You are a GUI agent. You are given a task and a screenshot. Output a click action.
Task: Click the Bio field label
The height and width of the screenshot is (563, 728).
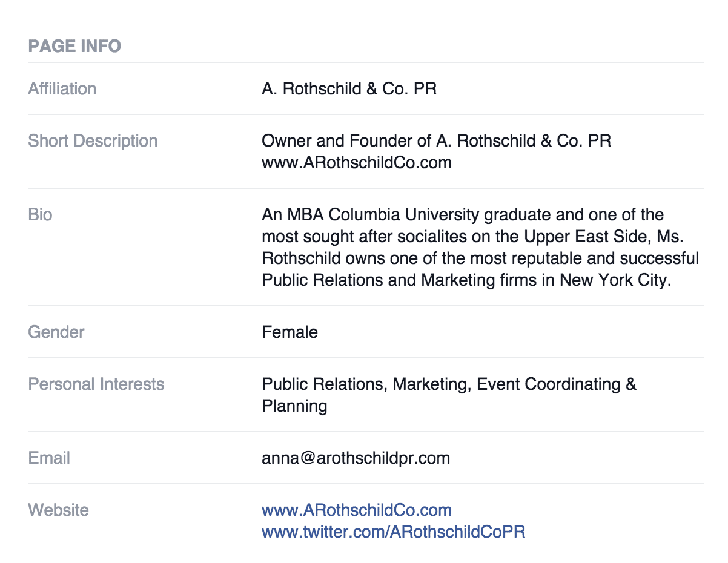(40, 215)
